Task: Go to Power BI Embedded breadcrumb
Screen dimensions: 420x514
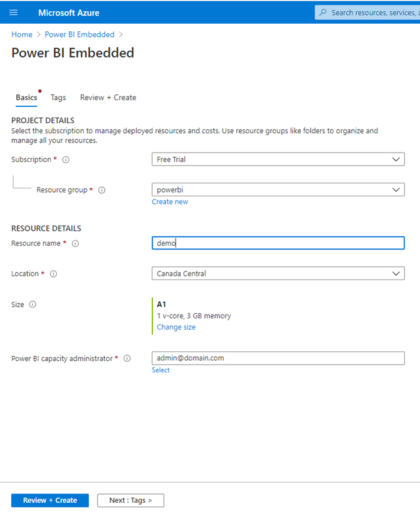Action: coord(79,34)
